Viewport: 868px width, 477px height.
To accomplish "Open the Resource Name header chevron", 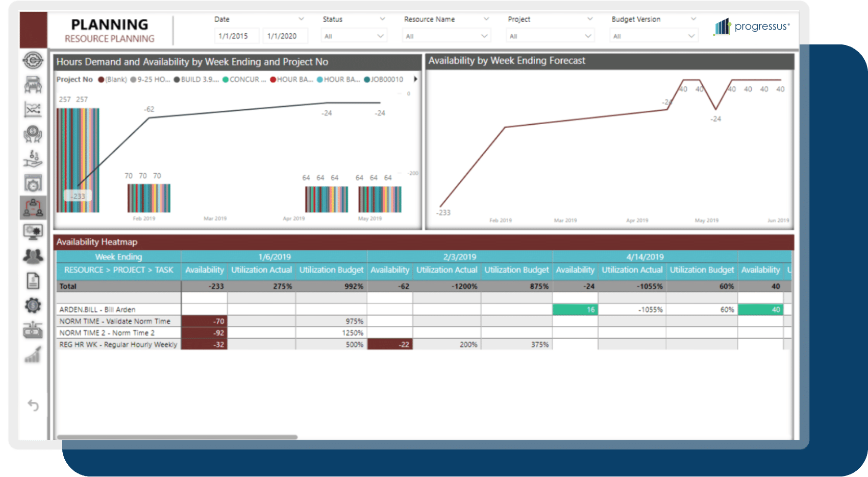I will pyautogui.click(x=486, y=19).
